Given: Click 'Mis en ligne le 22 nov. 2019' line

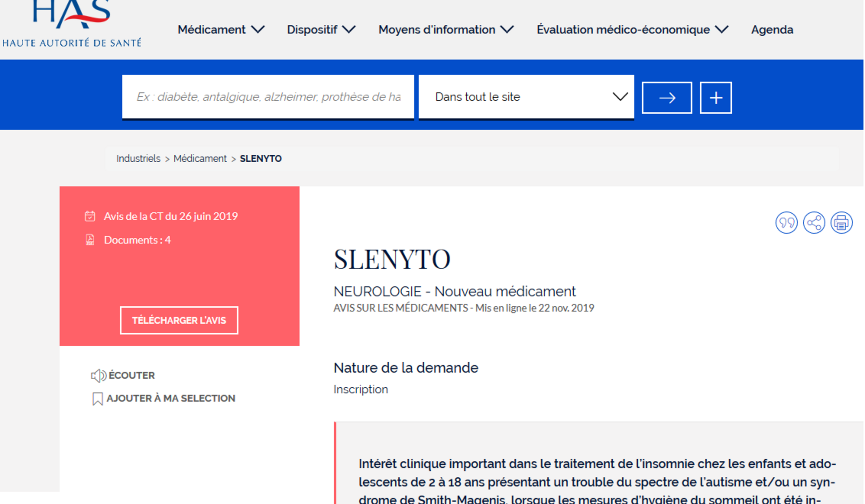Looking at the screenshot, I should pos(535,308).
